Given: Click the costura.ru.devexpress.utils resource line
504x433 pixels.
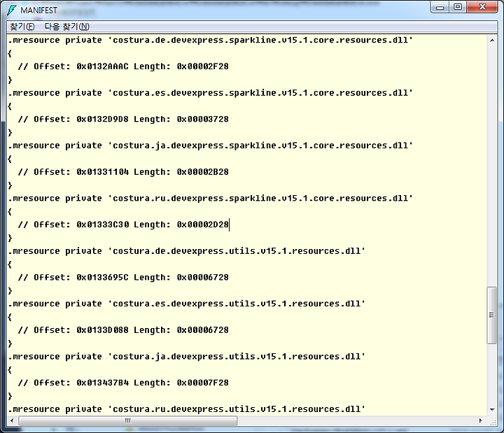Looking at the screenshot, I should tap(187, 409).
